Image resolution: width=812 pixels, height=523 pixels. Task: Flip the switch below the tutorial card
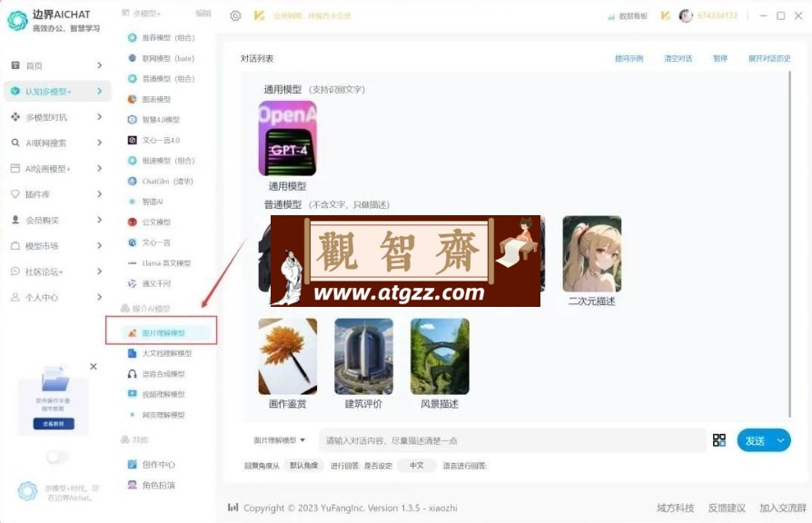[57, 457]
